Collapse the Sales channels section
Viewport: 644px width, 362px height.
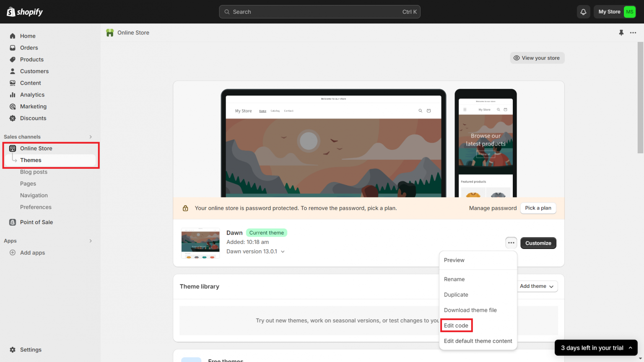(x=90, y=137)
